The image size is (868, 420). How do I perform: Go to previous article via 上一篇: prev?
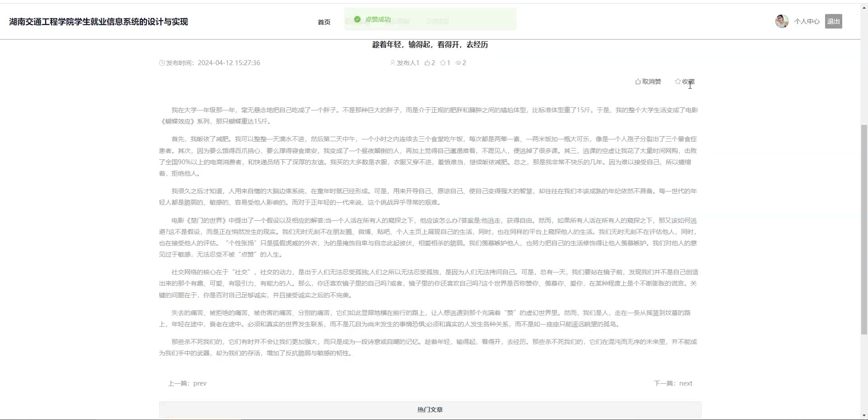coord(187,383)
